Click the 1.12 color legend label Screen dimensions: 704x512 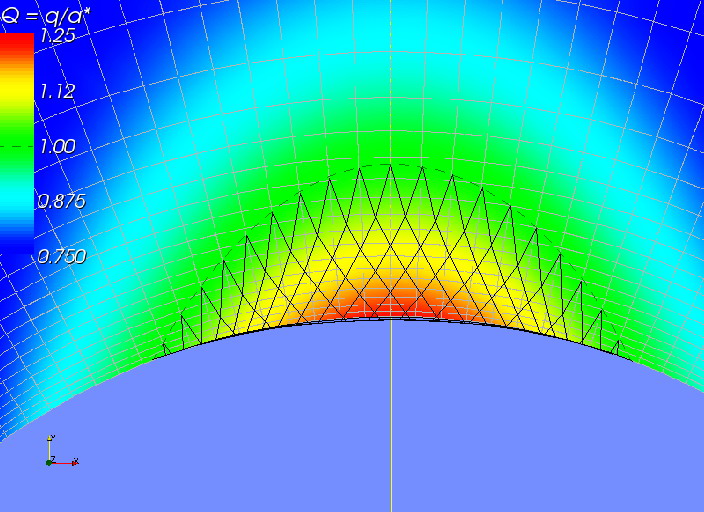tap(58, 91)
